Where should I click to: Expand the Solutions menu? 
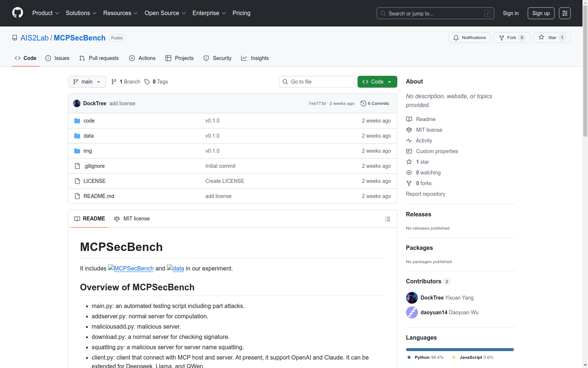tap(81, 13)
